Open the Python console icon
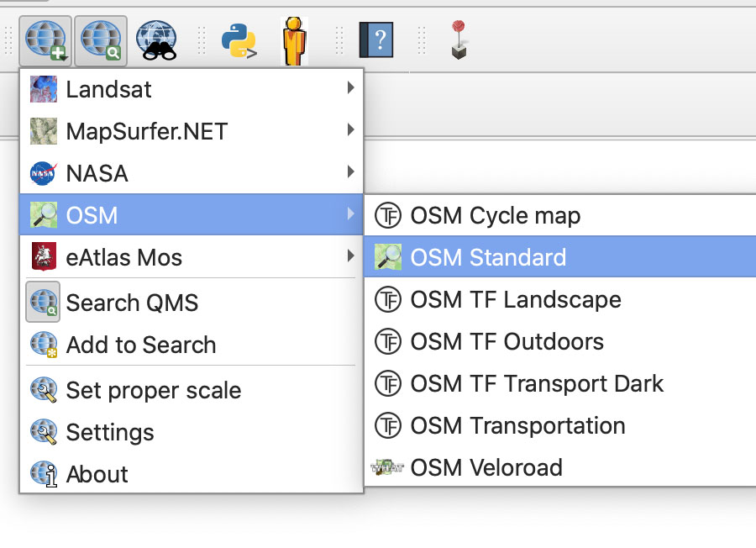This screenshot has width=756, height=548. (239, 41)
